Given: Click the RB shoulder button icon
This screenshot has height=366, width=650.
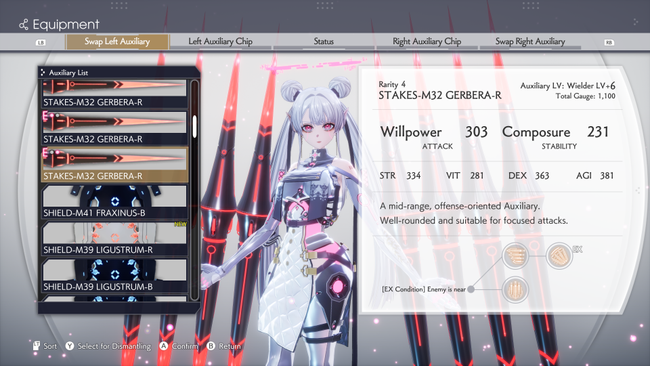Looking at the screenshot, I should [609, 42].
